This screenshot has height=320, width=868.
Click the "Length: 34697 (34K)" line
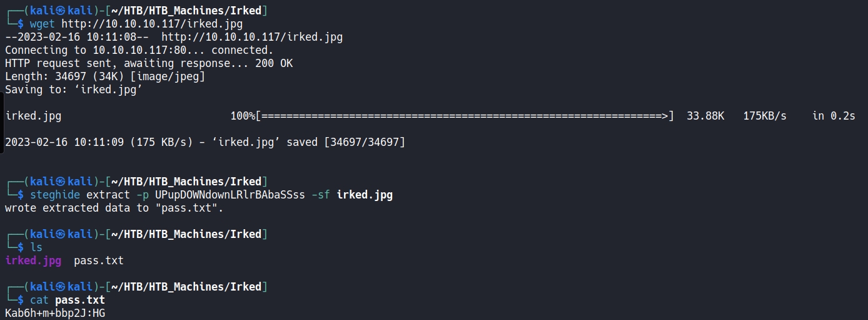105,76
